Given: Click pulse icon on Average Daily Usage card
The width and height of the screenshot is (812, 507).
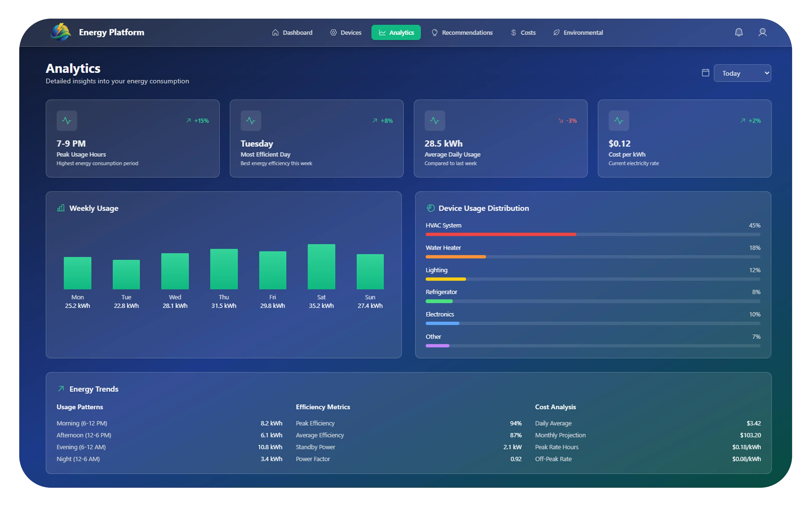Looking at the screenshot, I should pyautogui.click(x=435, y=121).
